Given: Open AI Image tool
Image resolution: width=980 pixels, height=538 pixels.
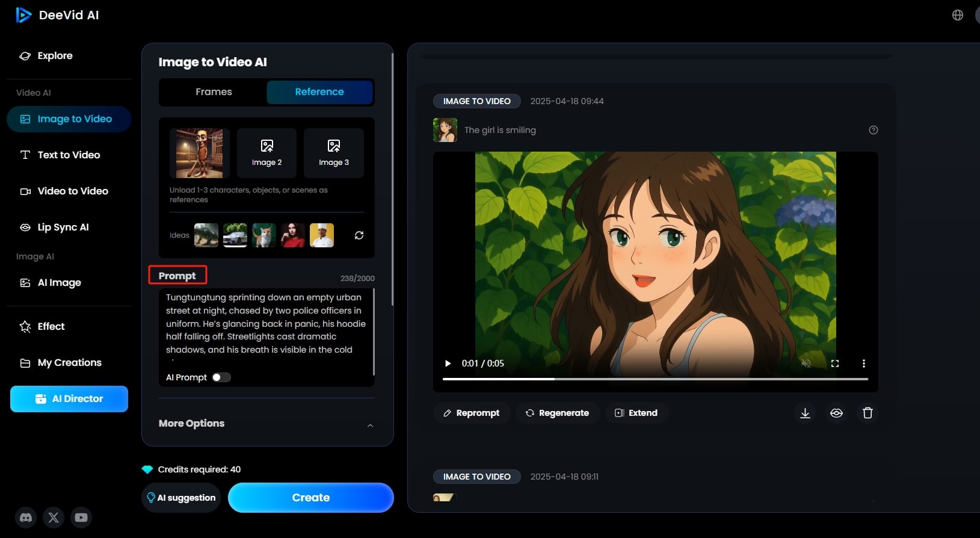Looking at the screenshot, I should (x=51, y=283).
